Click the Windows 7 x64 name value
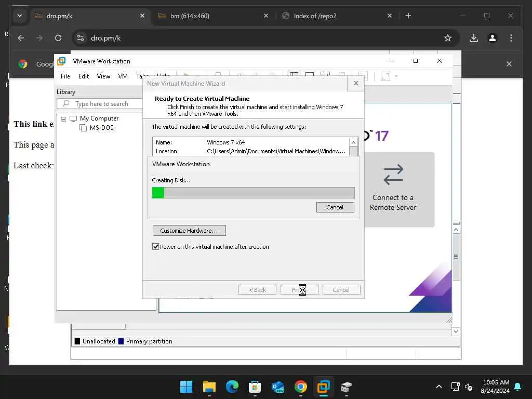This screenshot has width=532, height=399. [x=225, y=142]
